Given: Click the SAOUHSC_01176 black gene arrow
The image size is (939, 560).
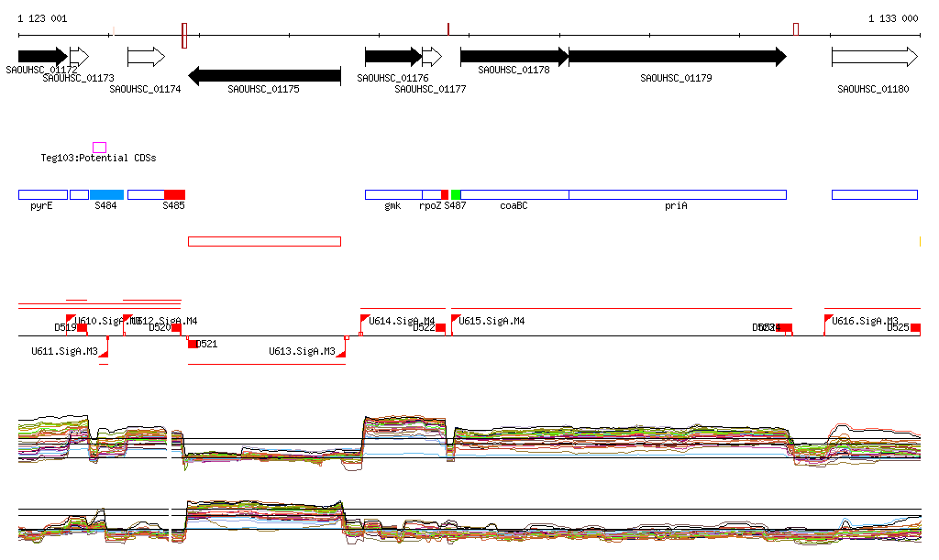Looking at the screenshot, I should pos(392,57).
